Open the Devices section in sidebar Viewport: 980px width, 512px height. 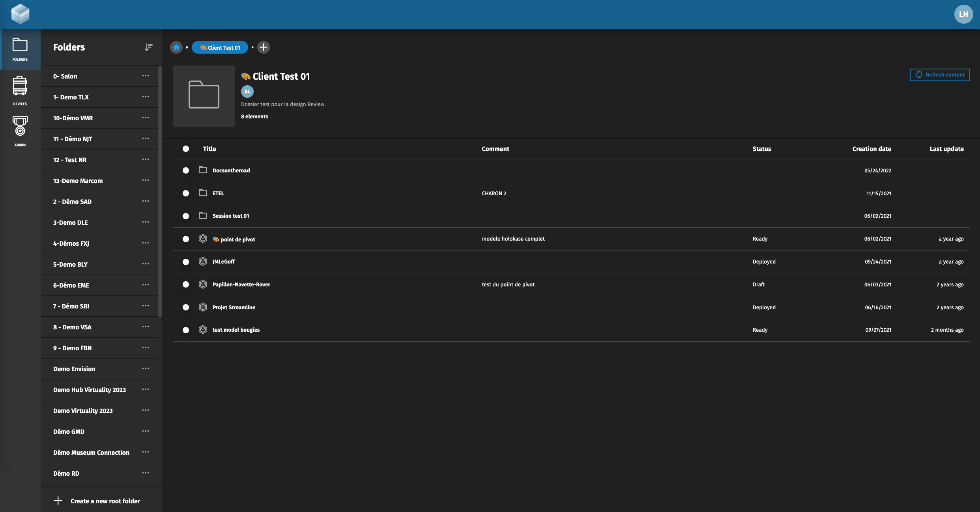(x=20, y=91)
